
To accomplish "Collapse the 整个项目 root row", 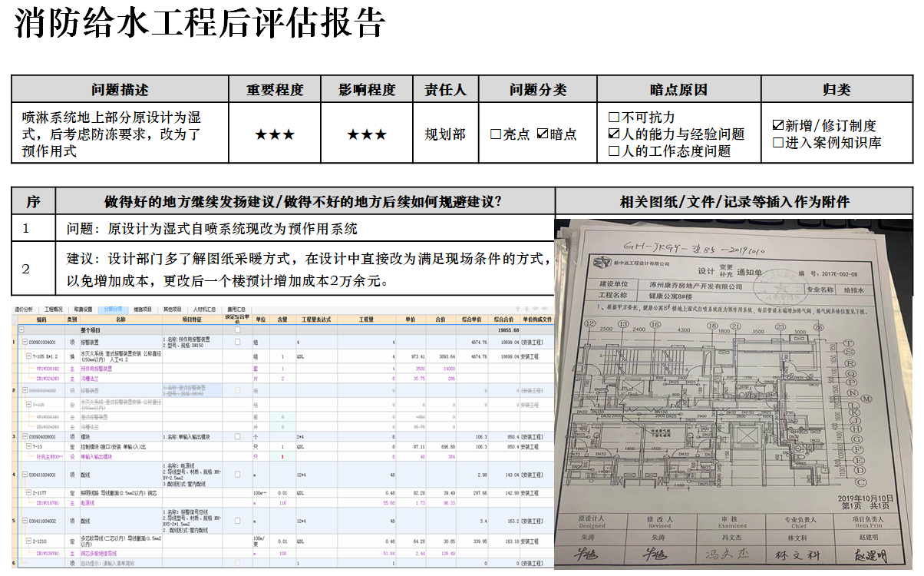I will pyautogui.click(x=21, y=329).
